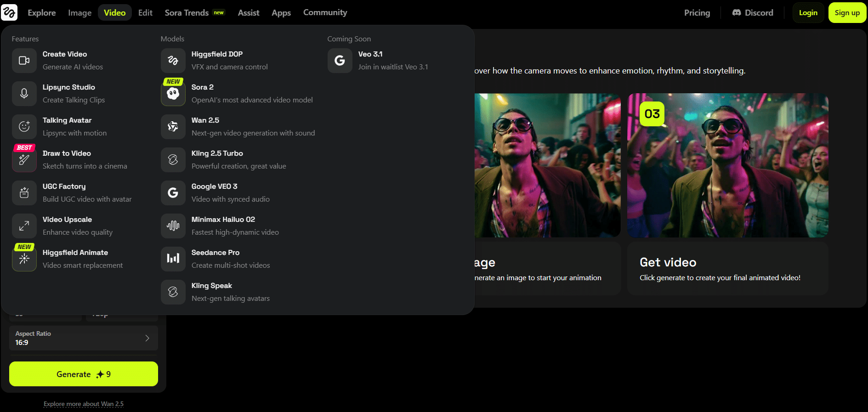
Task: Select the Google VEO 3 icon
Action: pyautogui.click(x=173, y=193)
